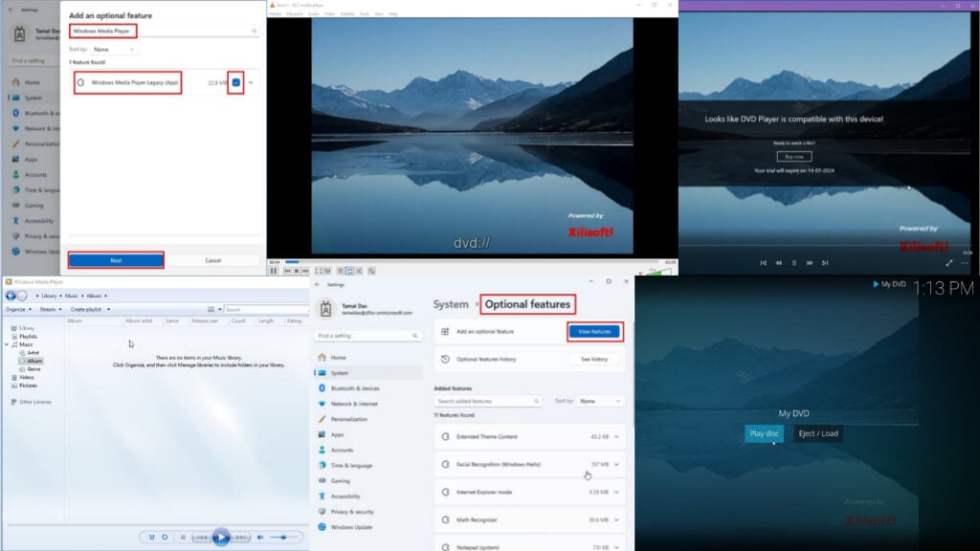980x551 pixels.
Task: Pause playback in VLC media player
Action: click(274, 271)
